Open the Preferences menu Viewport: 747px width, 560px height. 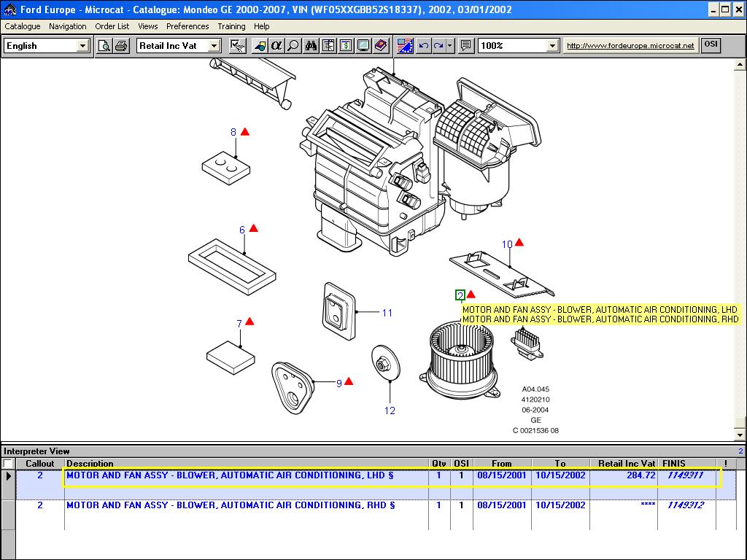point(187,26)
